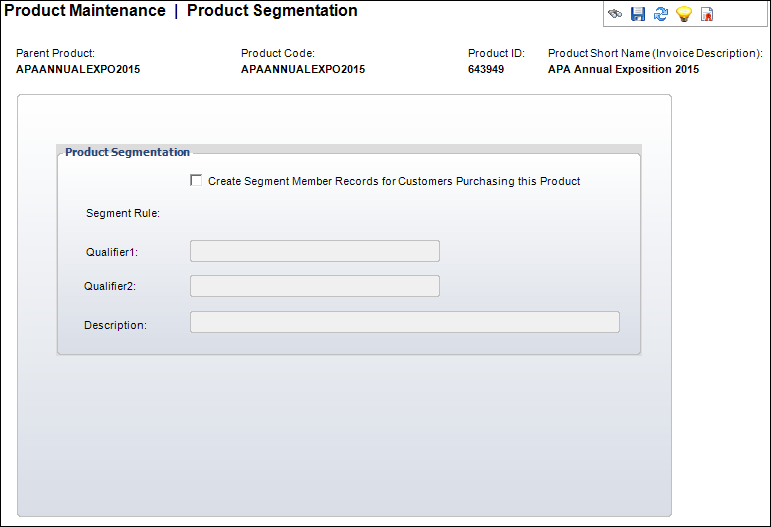Click the Description label text

[x=116, y=325]
